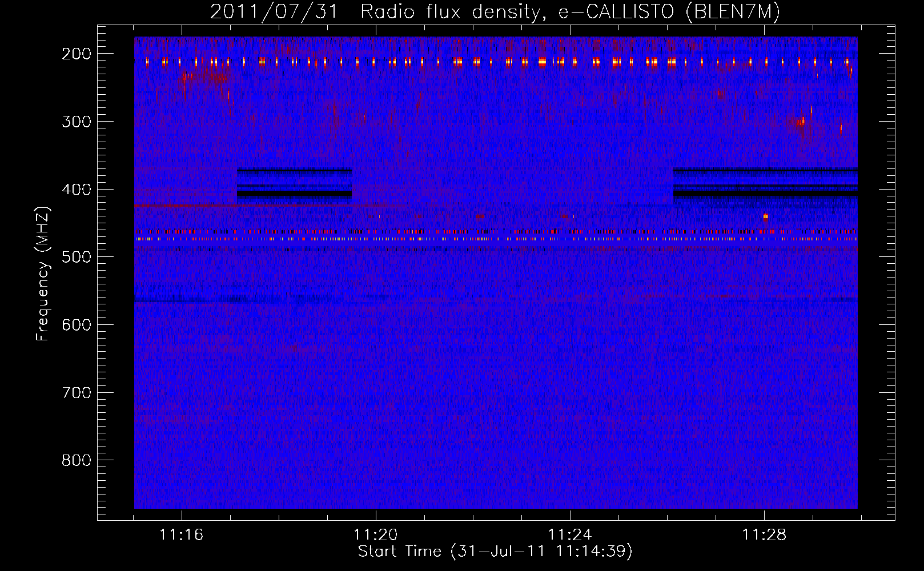This screenshot has height=571, width=924.
Task: Click the 'Frequency (MHZ)' axis label
Action: coord(43,274)
